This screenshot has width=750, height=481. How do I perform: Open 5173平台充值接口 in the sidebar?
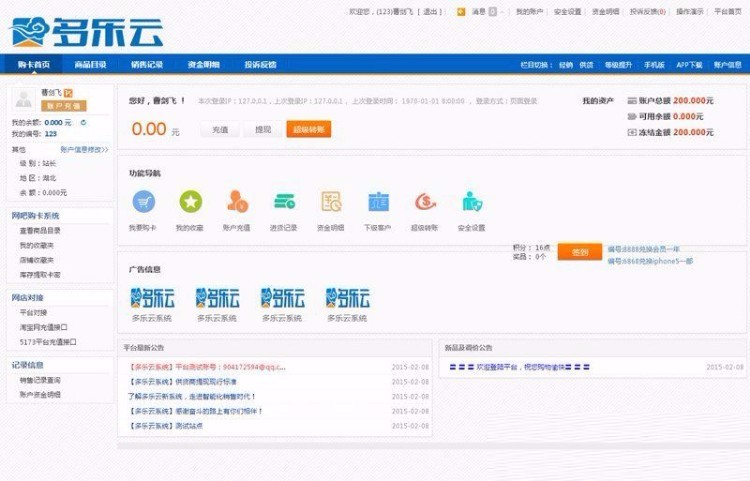[x=48, y=342]
